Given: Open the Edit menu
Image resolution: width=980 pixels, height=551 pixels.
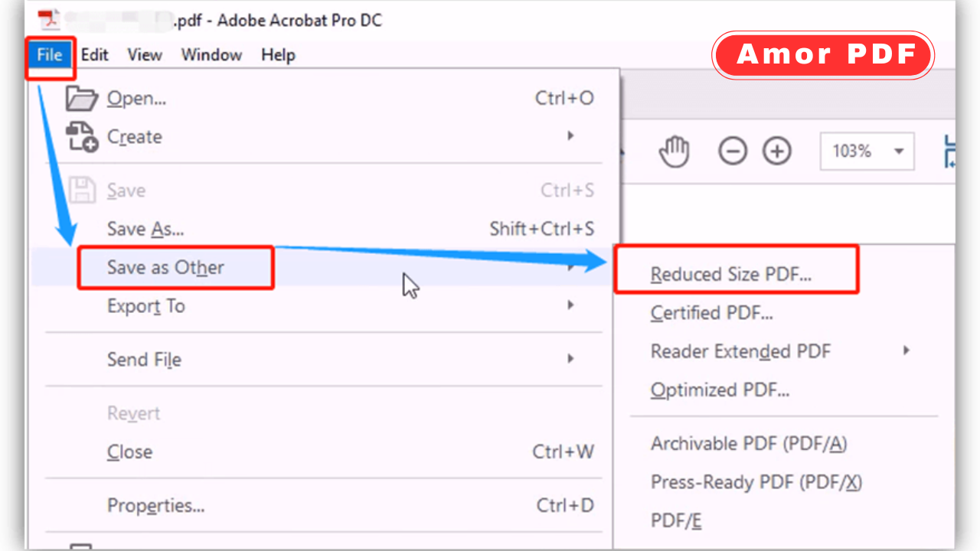Looking at the screenshot, I should [x=94, y=54].
